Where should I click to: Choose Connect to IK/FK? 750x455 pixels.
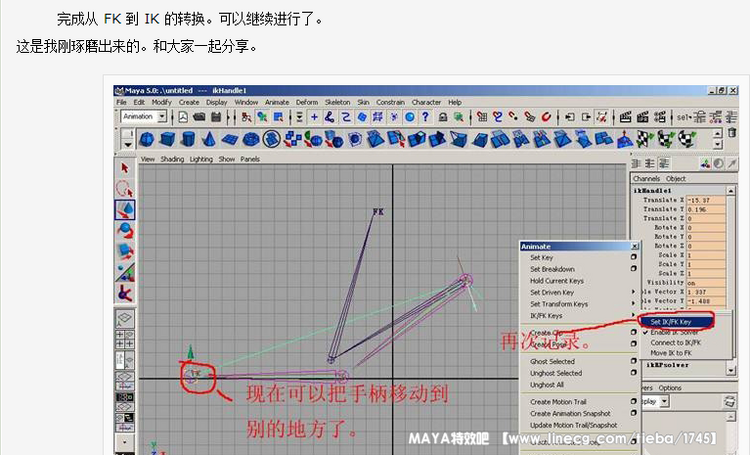pyautogui.click(x=675, y=343)
